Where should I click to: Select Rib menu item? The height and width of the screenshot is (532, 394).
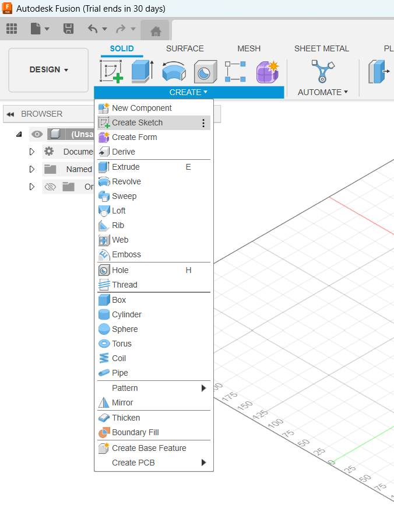click(154, 225)
